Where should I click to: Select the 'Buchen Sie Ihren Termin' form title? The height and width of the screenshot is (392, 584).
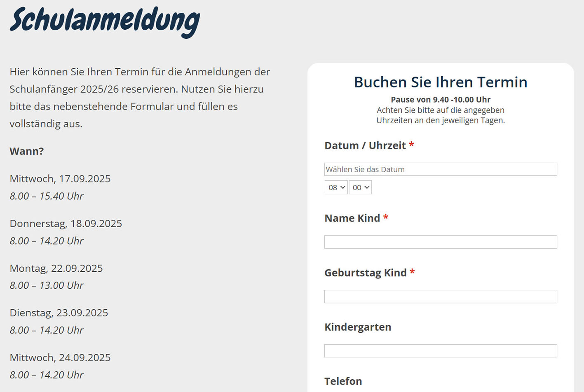point(441,82)
